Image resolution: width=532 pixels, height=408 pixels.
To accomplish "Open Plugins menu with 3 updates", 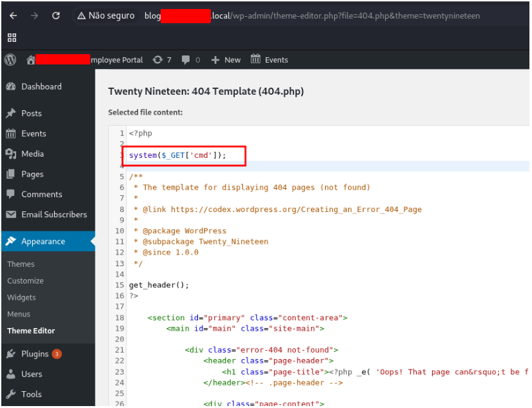I will (35, 354).
